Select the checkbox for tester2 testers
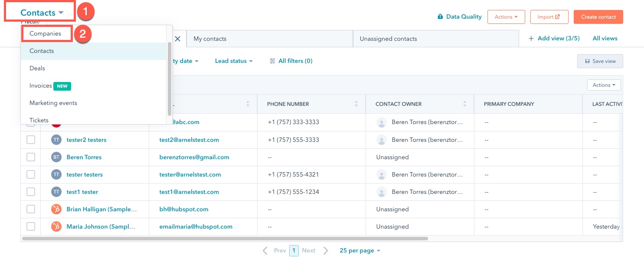Screen dimensions: 644x272 click(x=31, y=140)
